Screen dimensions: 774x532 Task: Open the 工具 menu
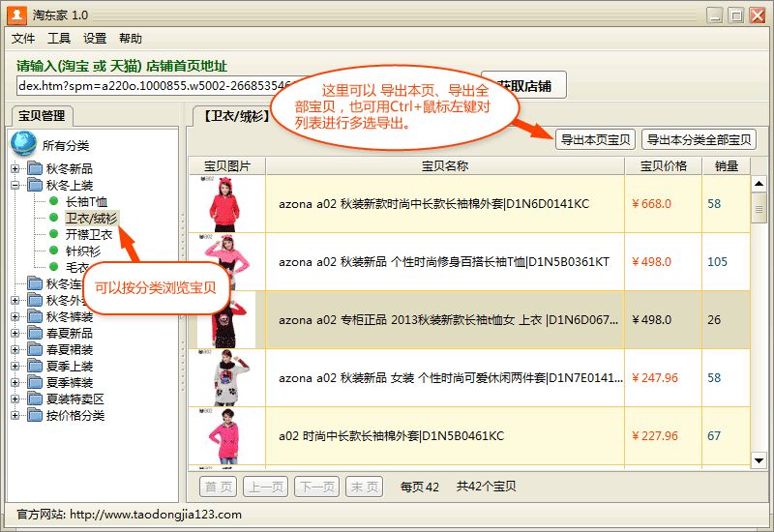(59, 39)
